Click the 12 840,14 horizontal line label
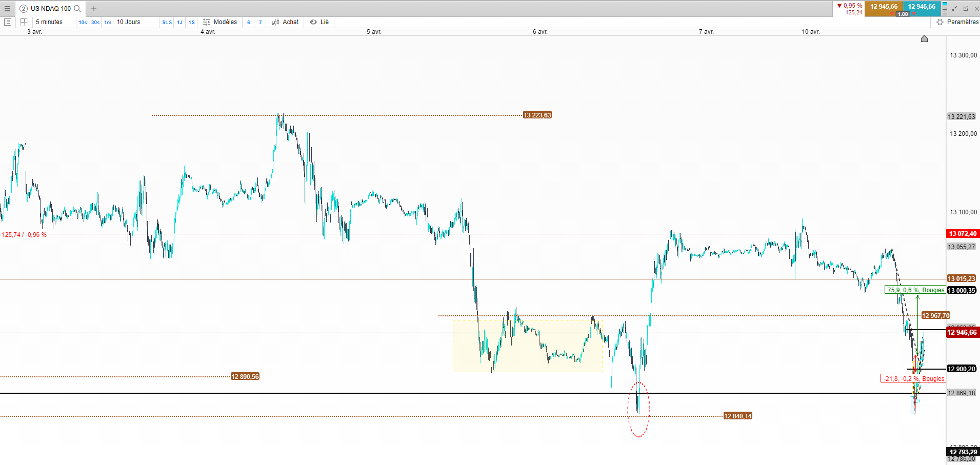Viewport: 980px width, 465px height. [x=738, y=416]
